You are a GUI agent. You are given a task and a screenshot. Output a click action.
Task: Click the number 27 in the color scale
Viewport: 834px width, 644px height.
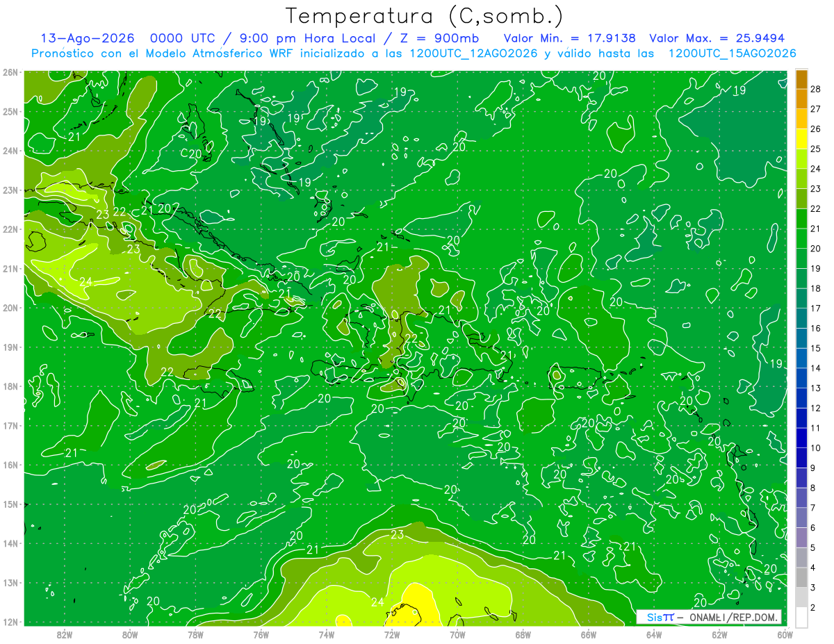(x=815, y=108)
